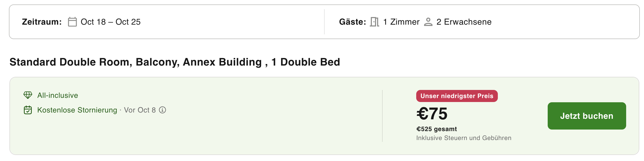The width and height of the screenshot is (644, 161).
Task: Click the diamond icon beside All-inclusive
Action: 28,95
